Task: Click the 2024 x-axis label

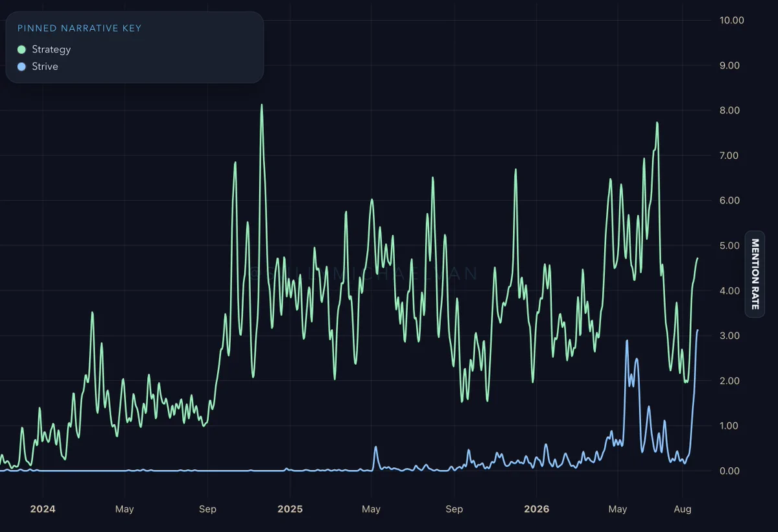Action: 43,509
